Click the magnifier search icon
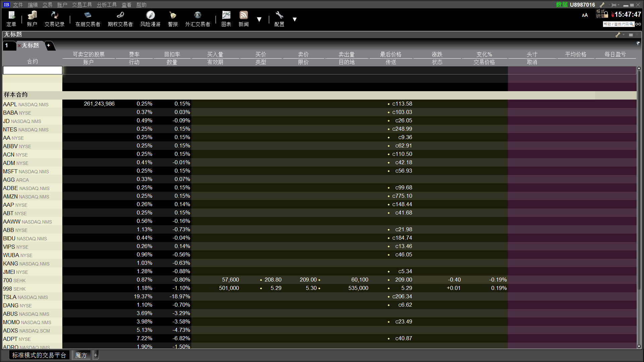The height and width of the screenshot is (362, 644). tap(632, 24)
